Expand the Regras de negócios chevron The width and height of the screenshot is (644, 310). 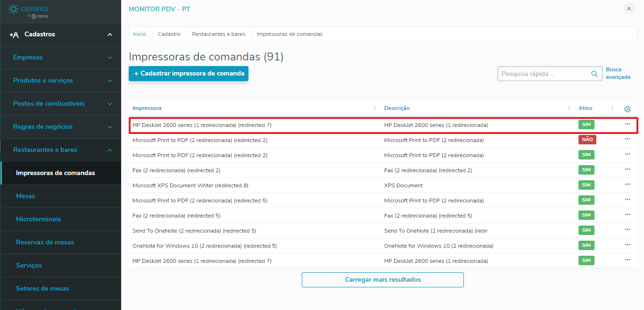(x=110, y=127)
